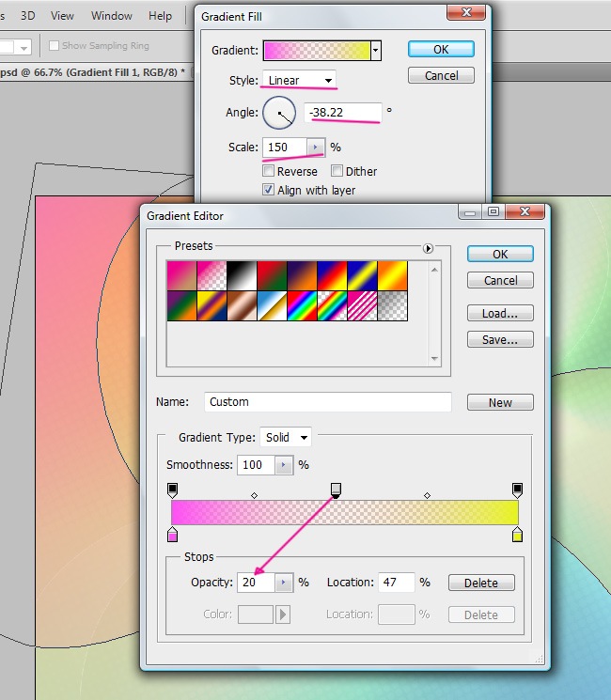
Task: Pick the rainbow spectrum gradient preset
Action: 300,304
